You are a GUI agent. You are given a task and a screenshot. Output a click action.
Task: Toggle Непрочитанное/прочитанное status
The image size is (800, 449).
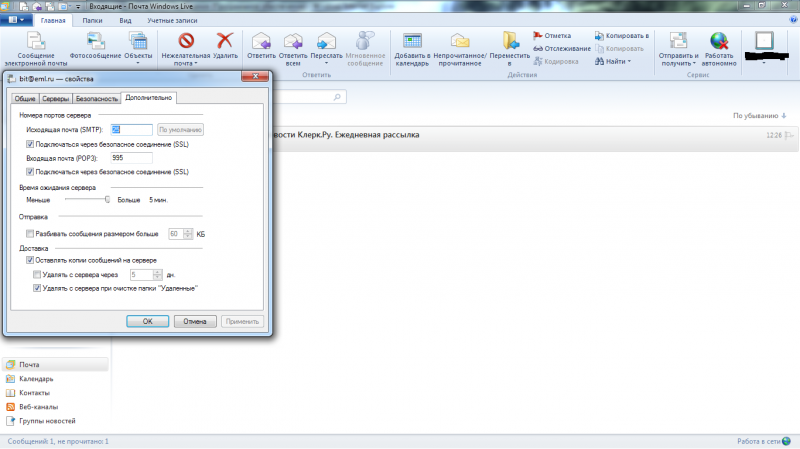click(x=460, y=49)
